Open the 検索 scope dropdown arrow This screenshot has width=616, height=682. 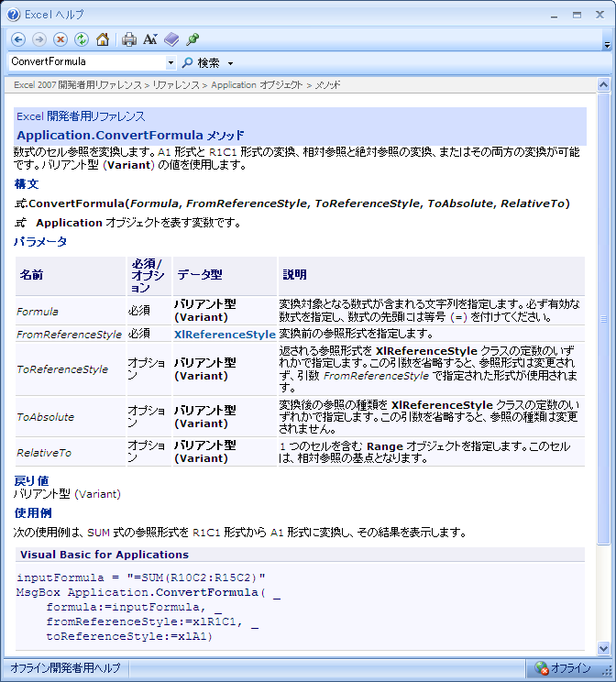pyautogui.click(x=231, y=63)
